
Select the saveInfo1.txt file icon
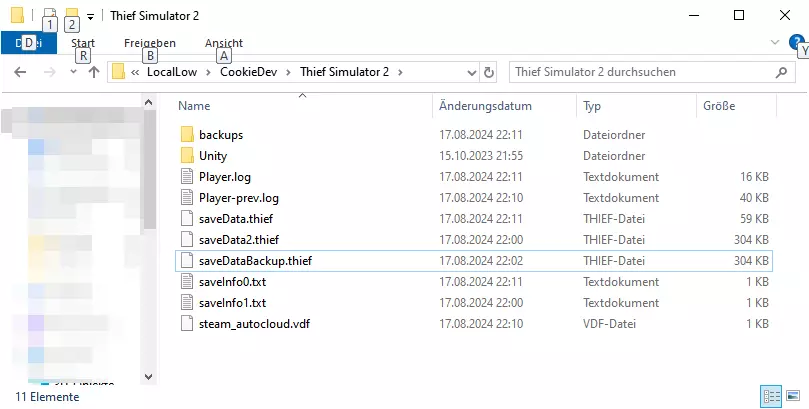[x=187, y=303]
